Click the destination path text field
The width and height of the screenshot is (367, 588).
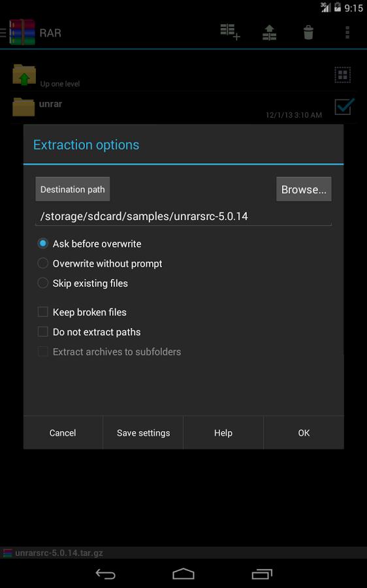[183, 216]
